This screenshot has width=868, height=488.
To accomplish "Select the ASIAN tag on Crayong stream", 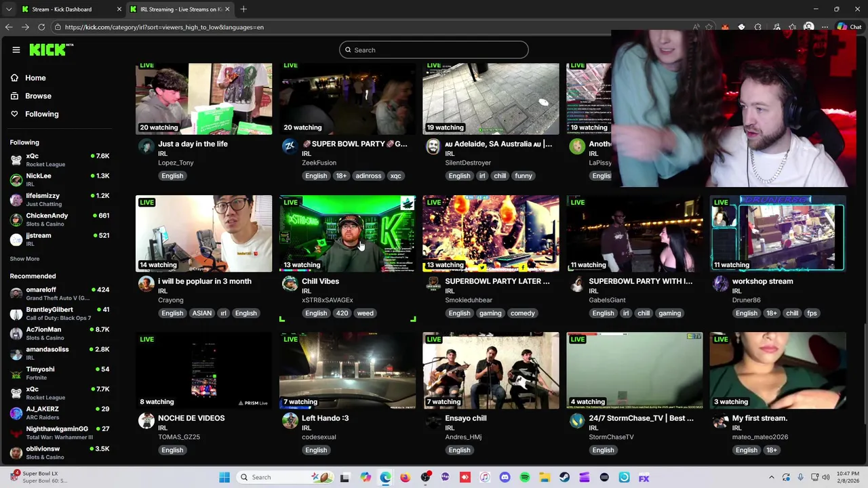I will [x=201, y=313].
